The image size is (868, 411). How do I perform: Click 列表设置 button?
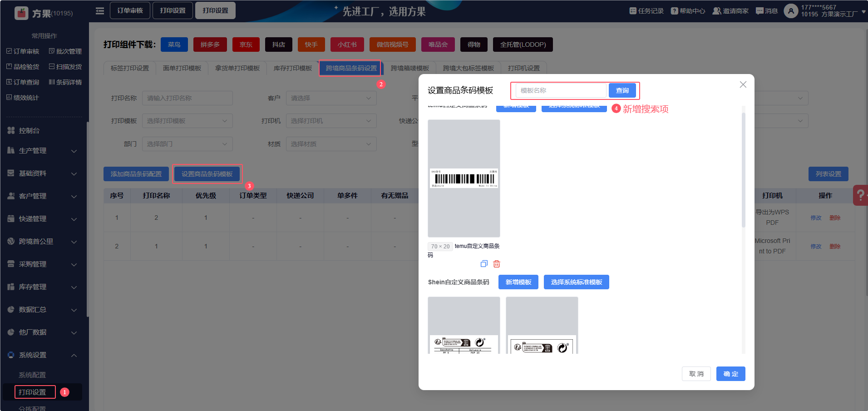coord(829,174)
